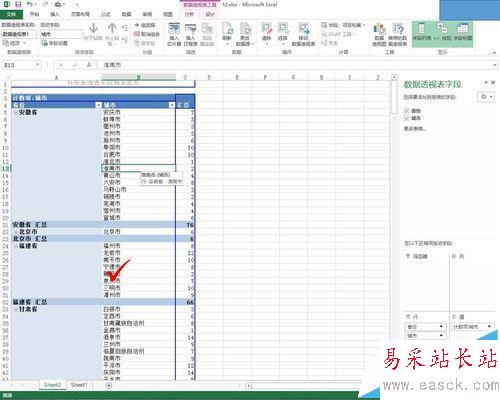Screen dimensions: 500x400
Task: Click the new sheet plus icon
Action: tap(109, 385)
